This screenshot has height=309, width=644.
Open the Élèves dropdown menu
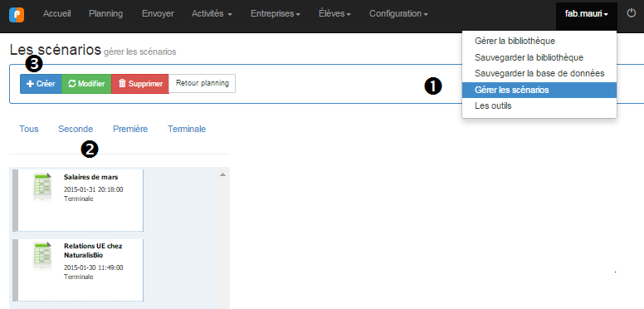tap(334, 13)
